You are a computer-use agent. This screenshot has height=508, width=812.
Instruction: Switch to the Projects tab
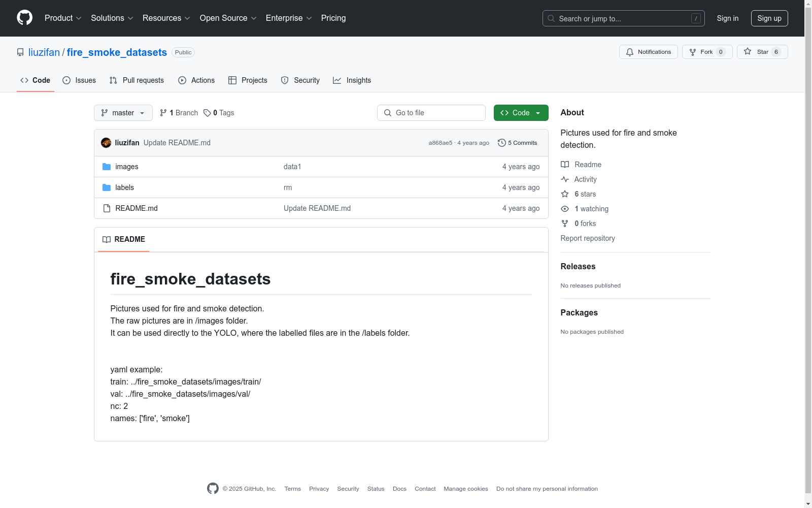tap(248, 80)
